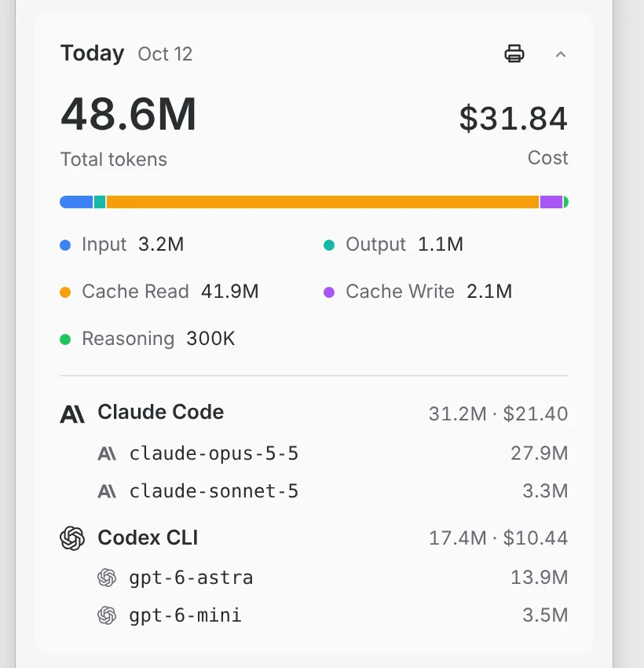Click the Oct 12 date label
The height and width of the screenshot is (668, 644).
(165, 54)
